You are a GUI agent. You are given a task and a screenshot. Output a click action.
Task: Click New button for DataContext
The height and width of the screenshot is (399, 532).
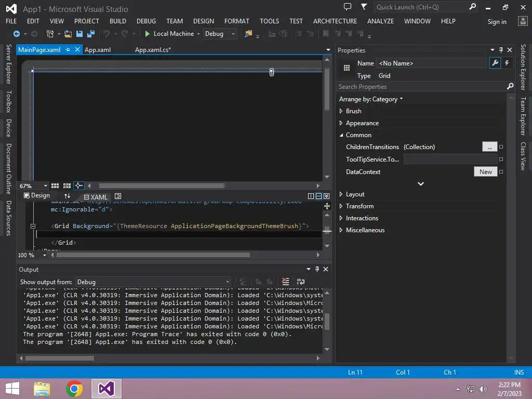[486, 171]
